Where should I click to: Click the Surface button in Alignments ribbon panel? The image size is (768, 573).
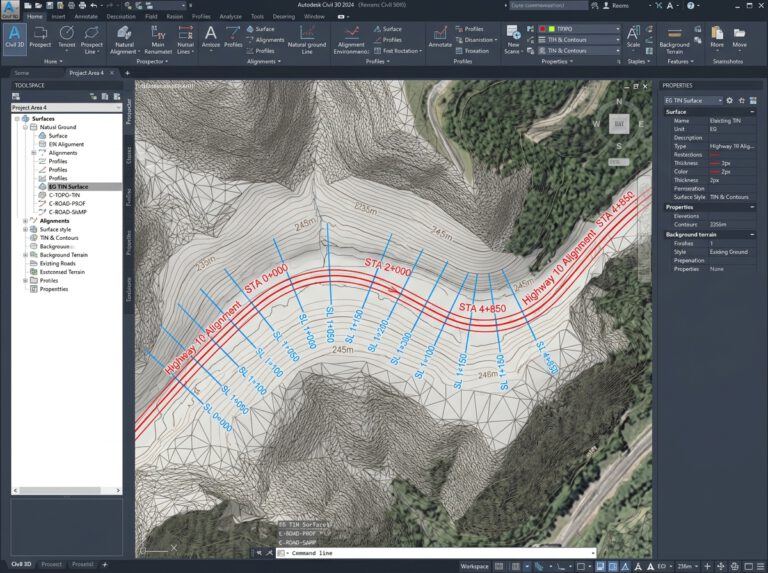(261, 29)
